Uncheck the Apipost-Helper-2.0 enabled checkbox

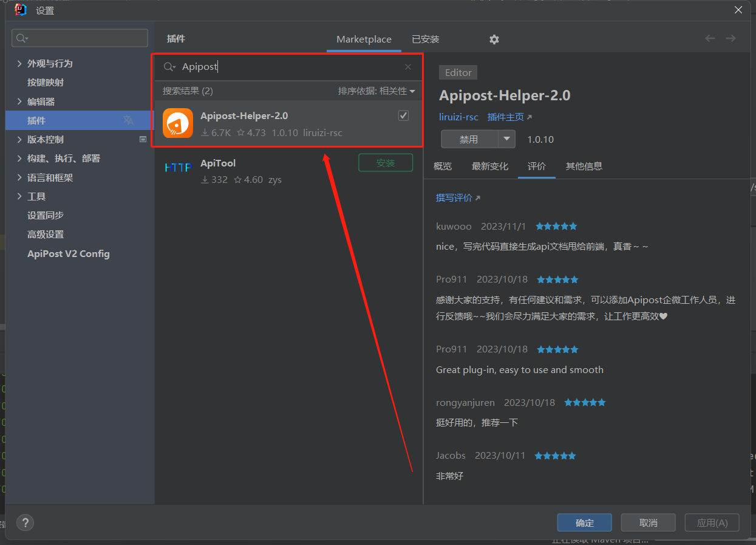pos(403,115)
